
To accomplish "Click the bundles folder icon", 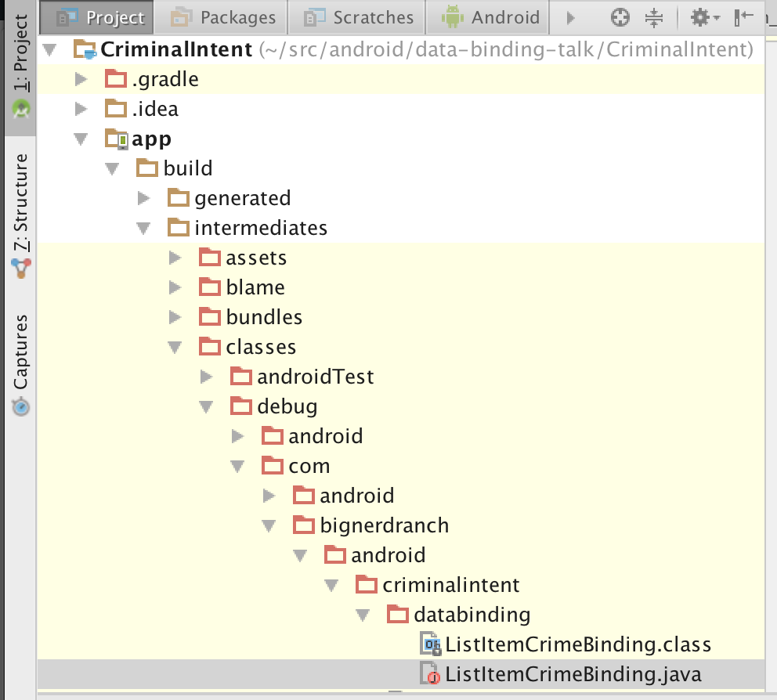I will (x=210, y=316).
